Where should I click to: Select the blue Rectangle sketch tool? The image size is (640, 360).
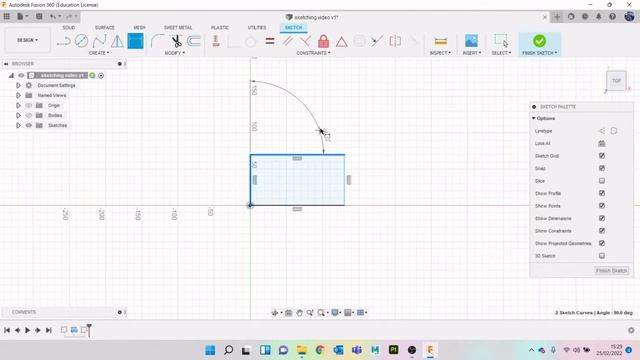click(136, 41)
